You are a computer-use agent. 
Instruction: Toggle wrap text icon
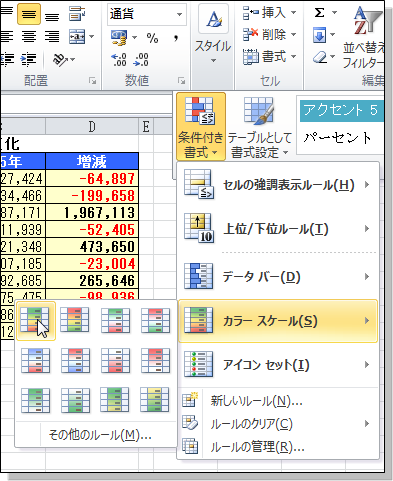pyautogui.click(x=77, y=14)
